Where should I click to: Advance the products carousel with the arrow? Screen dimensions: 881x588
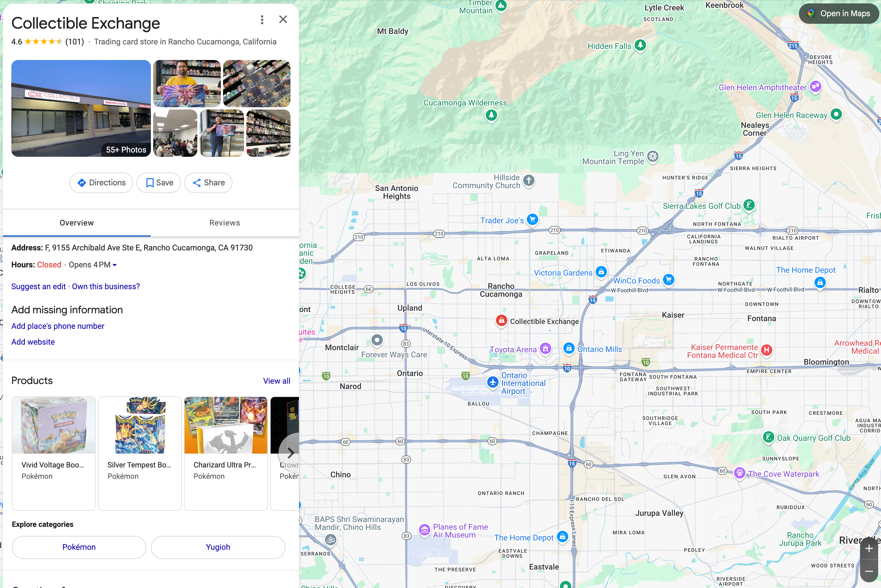click(290, 453)
